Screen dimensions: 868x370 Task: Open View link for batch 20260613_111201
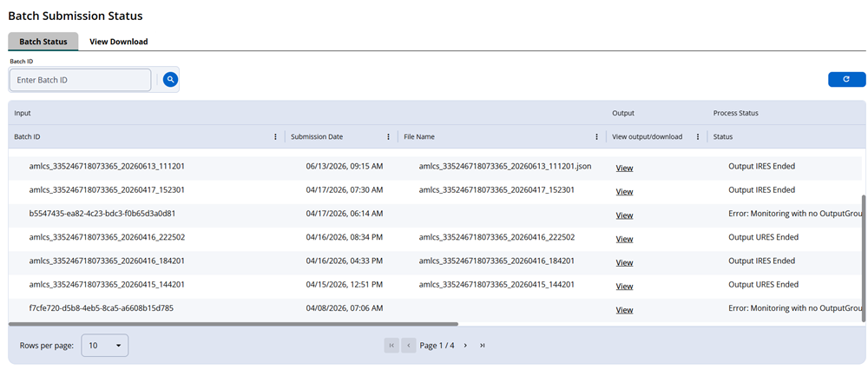624,168
